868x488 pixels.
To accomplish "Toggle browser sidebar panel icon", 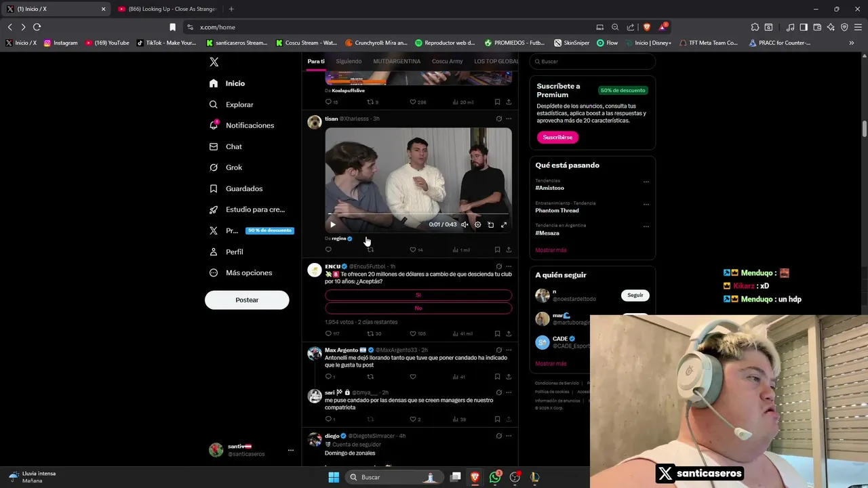I will tap(804, 27).
